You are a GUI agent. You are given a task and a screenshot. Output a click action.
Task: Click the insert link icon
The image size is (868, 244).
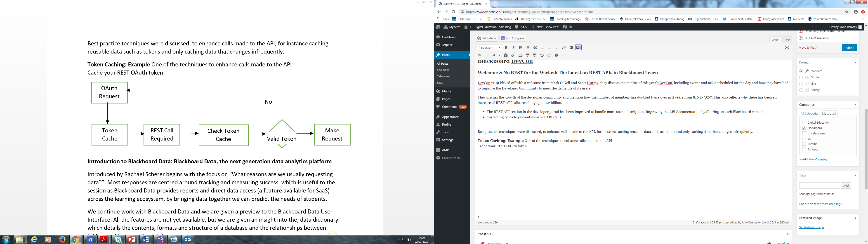coord(564,48)
